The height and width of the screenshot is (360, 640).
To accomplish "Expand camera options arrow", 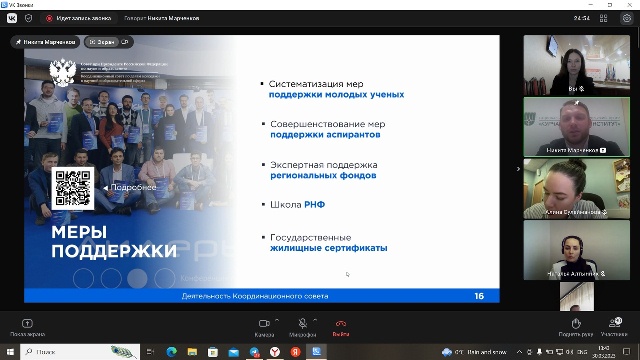I will click(x=277, y=320).
